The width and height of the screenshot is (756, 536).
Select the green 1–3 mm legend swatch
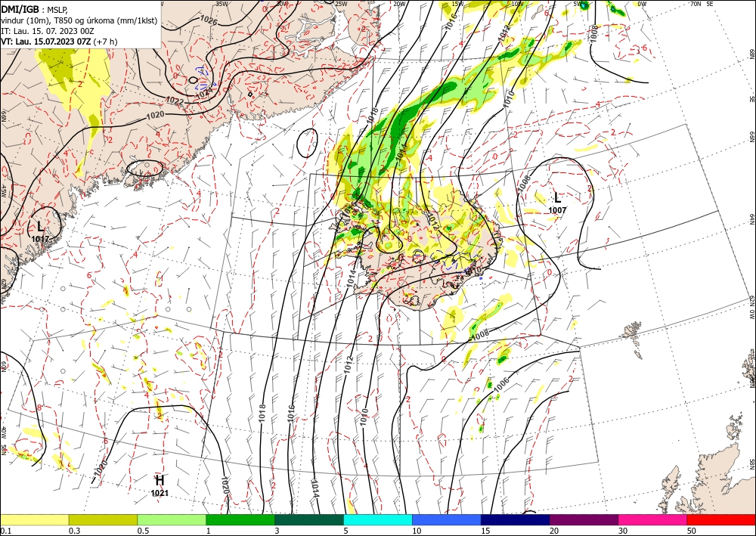pyautogui.click(x=240, y=519)
